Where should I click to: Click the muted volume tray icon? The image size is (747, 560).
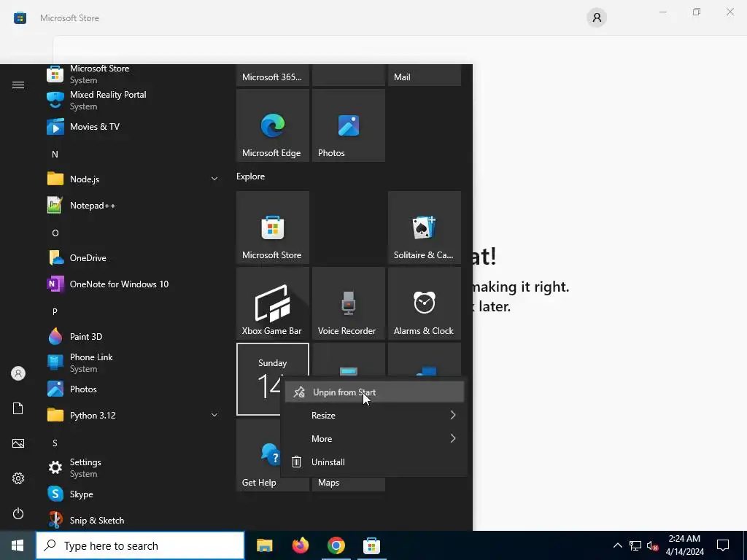click(652, 545)
